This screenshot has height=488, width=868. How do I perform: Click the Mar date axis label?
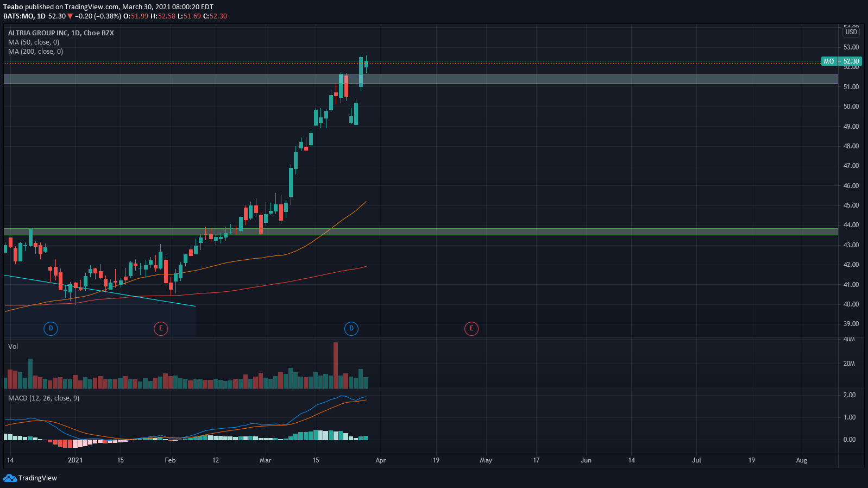point(265,460)
